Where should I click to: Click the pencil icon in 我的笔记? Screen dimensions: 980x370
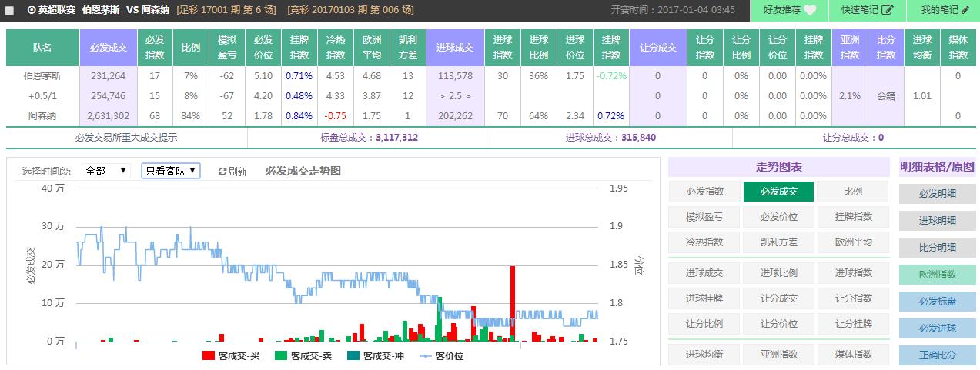click(x=965, y=10)
